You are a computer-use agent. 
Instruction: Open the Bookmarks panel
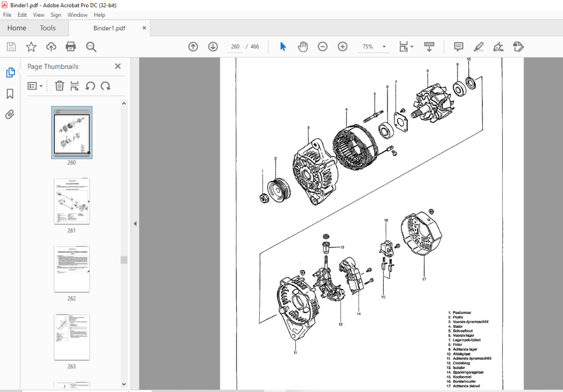tap(10, 94)
